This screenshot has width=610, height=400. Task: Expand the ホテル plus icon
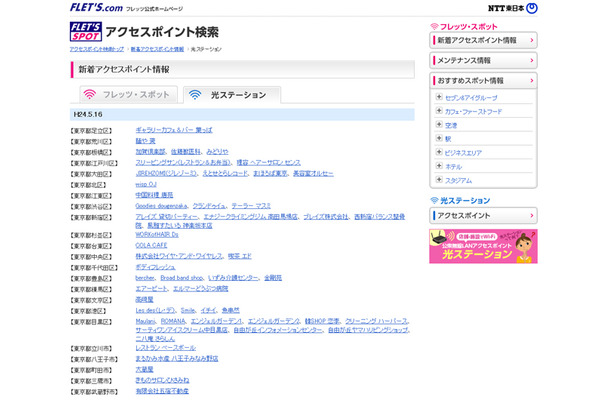(439, 165)
